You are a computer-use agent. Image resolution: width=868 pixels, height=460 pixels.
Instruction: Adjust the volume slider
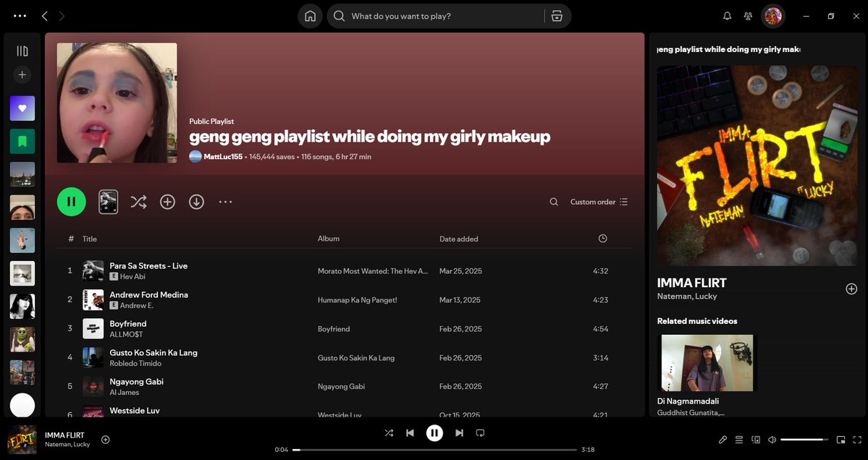[804, 440]
